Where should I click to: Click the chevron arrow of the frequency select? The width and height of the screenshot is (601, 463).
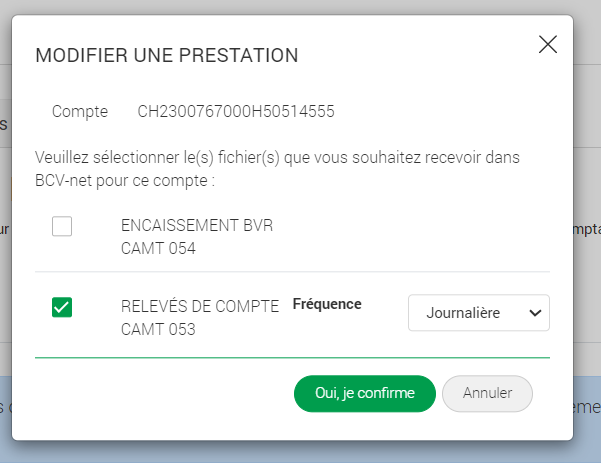[535, 313]
